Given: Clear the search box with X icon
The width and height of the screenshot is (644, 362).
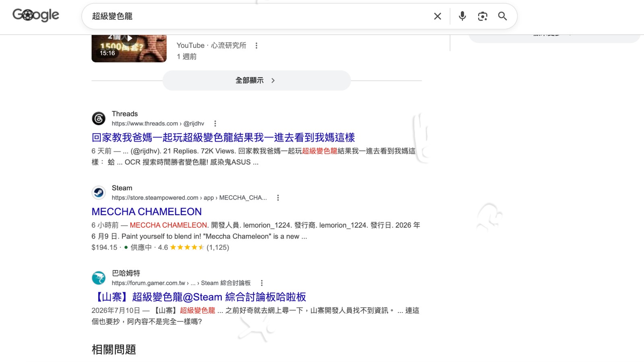Looking at the screenshot, I should [438, 16].
